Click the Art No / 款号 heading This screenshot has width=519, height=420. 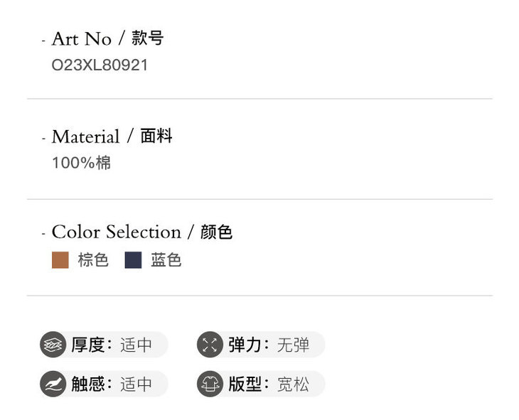pyautogui.click(x=107, y=38)
